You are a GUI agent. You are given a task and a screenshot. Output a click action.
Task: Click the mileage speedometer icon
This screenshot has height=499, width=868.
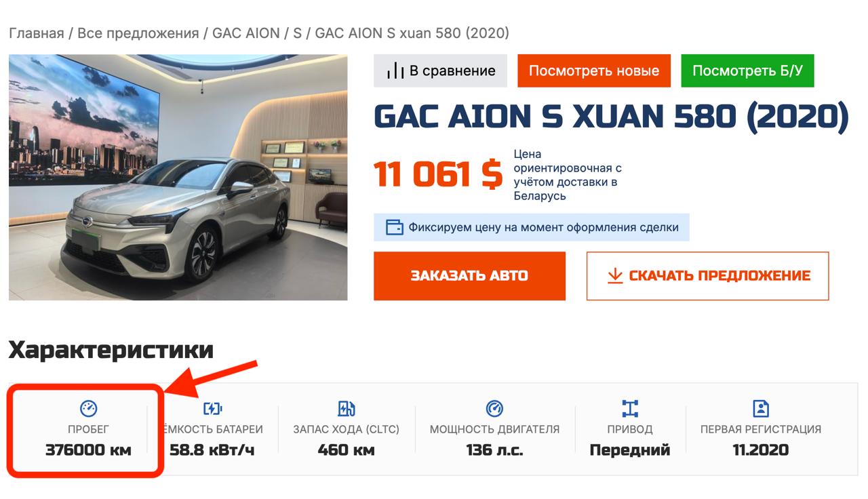click(x=88, y=408)
